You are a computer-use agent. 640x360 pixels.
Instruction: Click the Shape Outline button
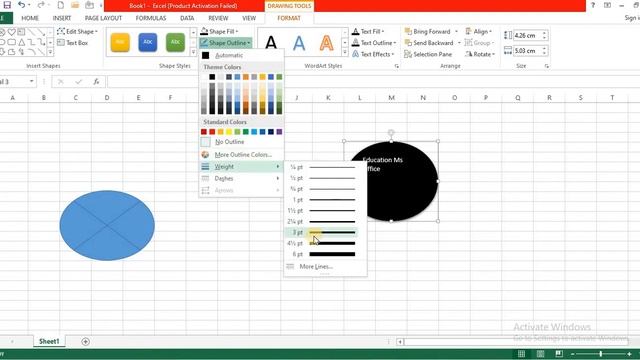(225, 43)
